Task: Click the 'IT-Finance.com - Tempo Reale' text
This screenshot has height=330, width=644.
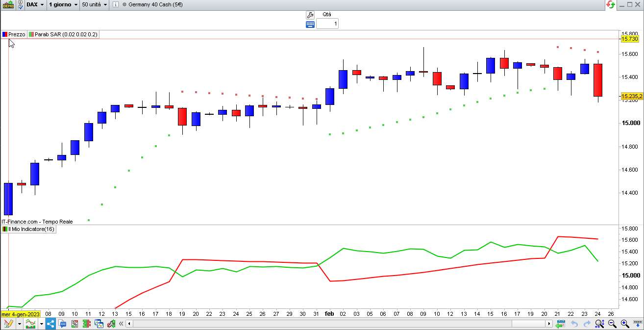Action: click(37, 222)
